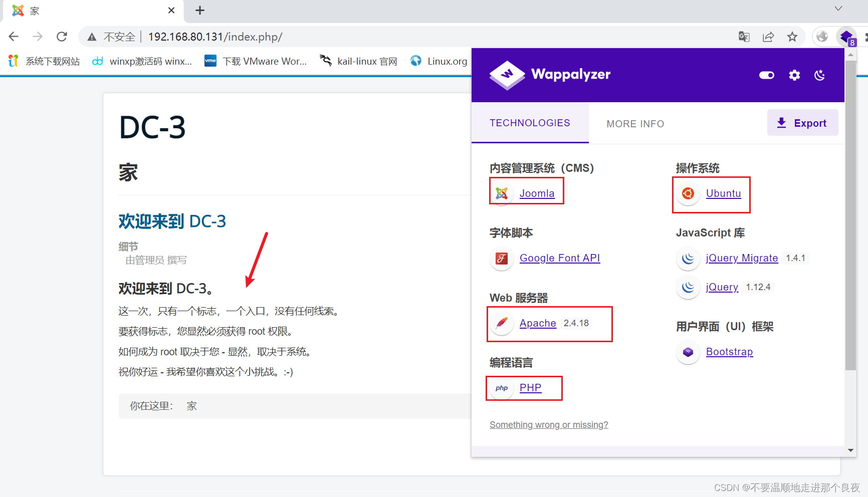Select the 家 browser tab
868x497 pixels.
pos(93,11)
